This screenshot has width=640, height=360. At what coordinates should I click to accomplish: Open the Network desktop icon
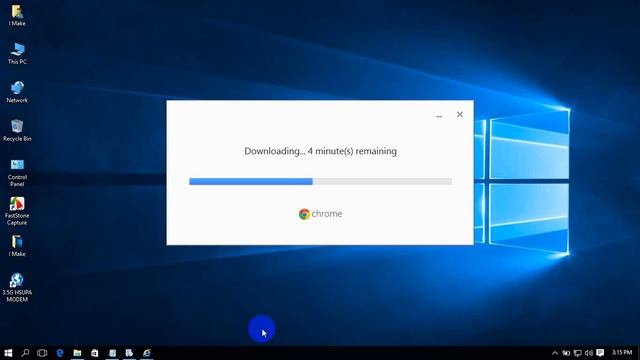17,92
